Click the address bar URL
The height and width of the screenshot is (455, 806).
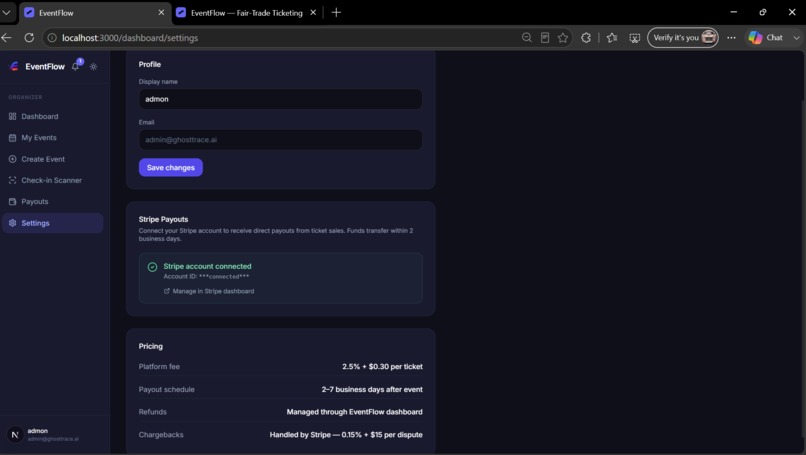pyautogui.click(x=130, y=38)
